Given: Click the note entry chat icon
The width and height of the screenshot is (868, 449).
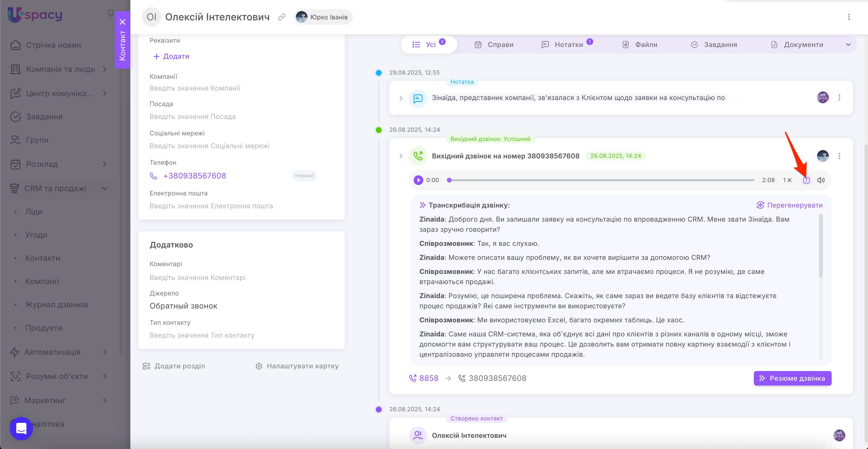Looking at the screenshot, I should [418, 98].
